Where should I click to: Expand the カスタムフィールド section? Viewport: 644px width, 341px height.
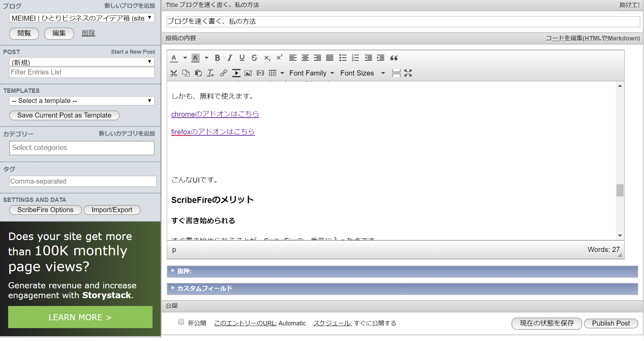point(204,289)
